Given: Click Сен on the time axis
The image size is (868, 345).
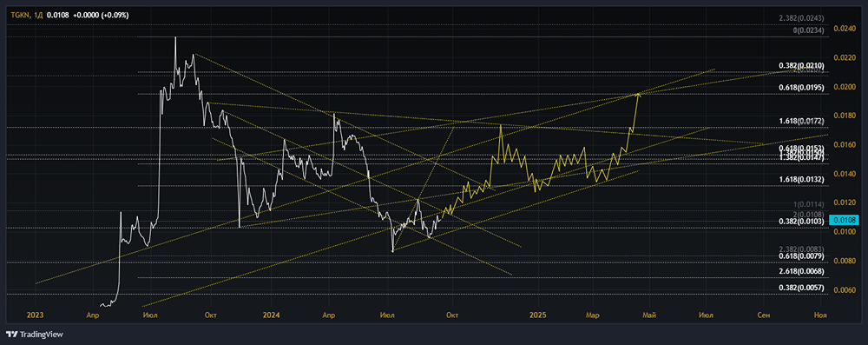Looking at the screenshot, I should [763, 315].
